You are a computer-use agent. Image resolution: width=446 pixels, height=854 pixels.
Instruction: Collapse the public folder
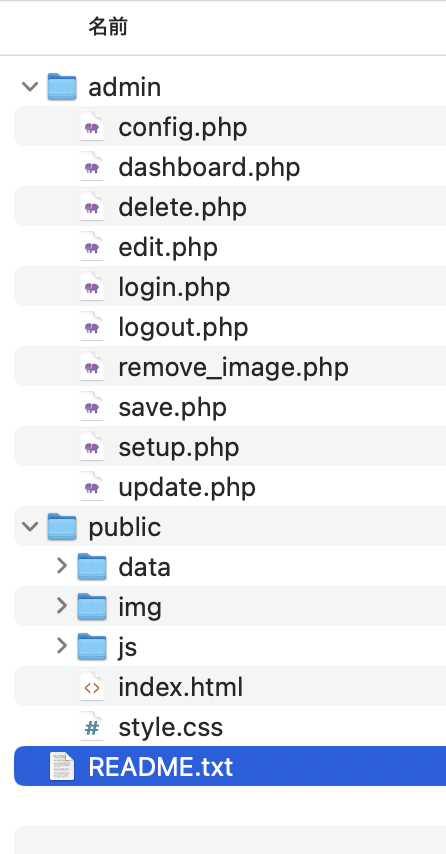(x=30, y=527)
